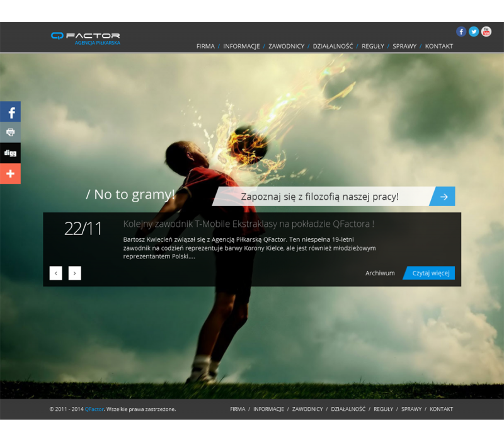Go to the previous news slide
Screen dimensions: 504x441
tap(55, 273)
